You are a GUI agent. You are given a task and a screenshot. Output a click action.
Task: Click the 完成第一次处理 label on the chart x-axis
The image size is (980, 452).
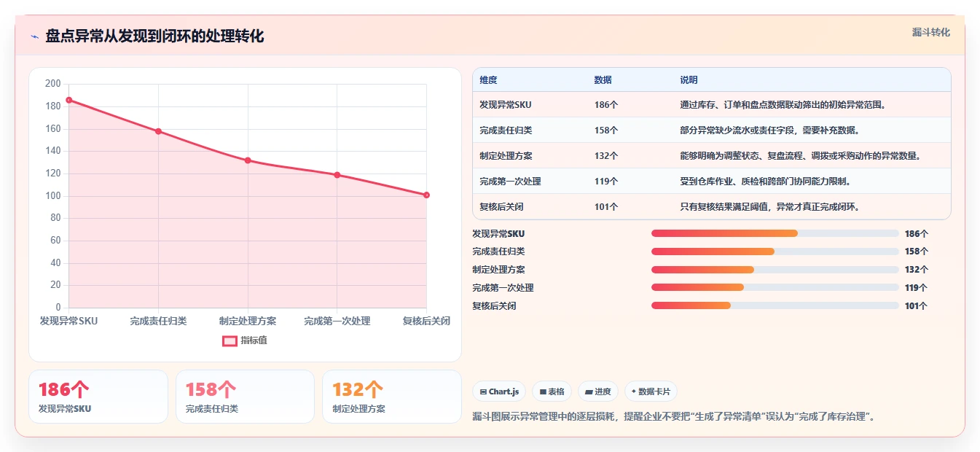click(337, 321)
